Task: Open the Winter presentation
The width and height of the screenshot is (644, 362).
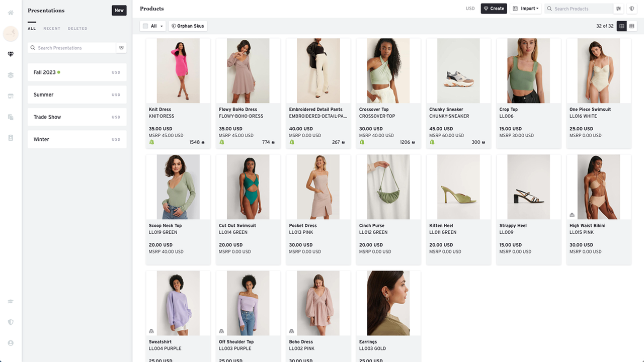Action: click(x=77, y=139)
